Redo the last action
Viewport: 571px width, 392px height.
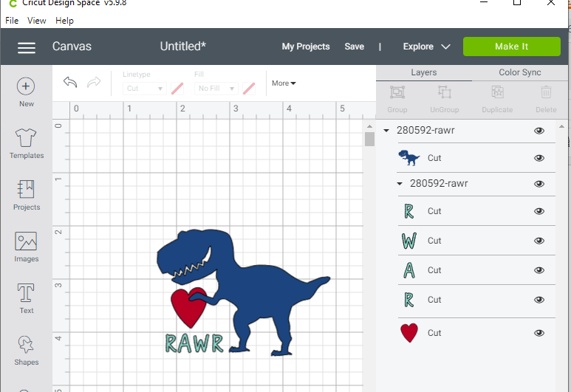pyautogui.click(x=94, y=82)
